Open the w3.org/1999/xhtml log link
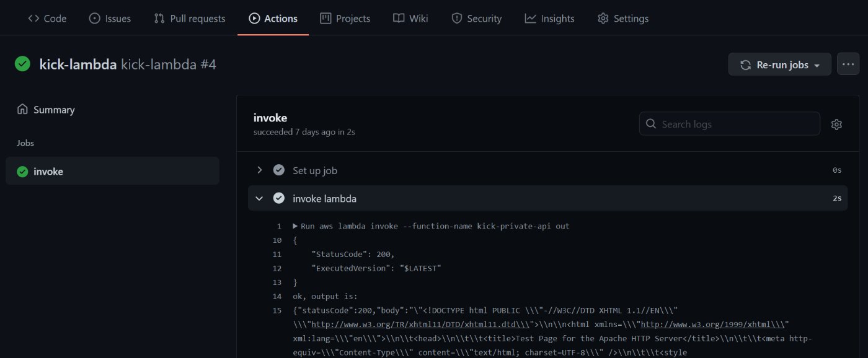This screenshot has width=868, height=358. pyautogui.click(x=706, y=325)
